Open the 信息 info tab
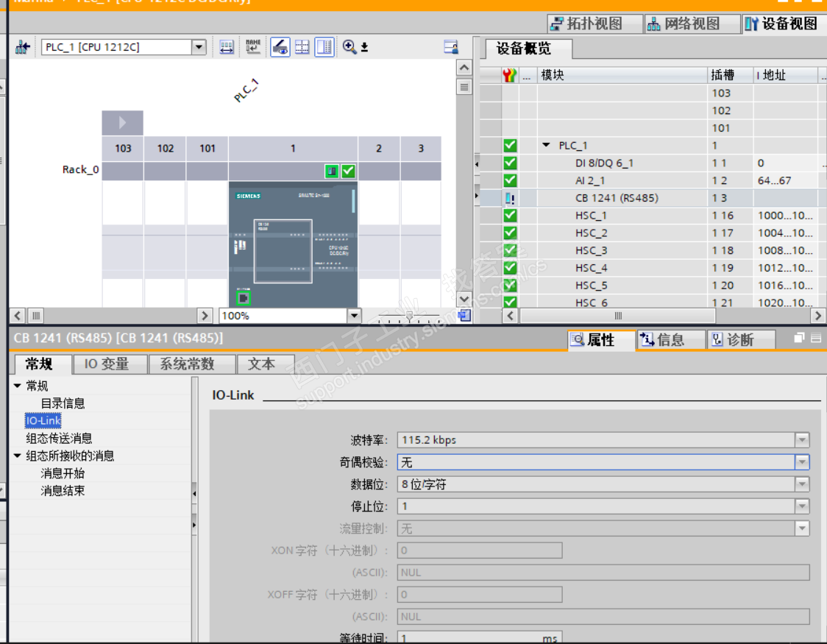 click(x=670, y=340)
